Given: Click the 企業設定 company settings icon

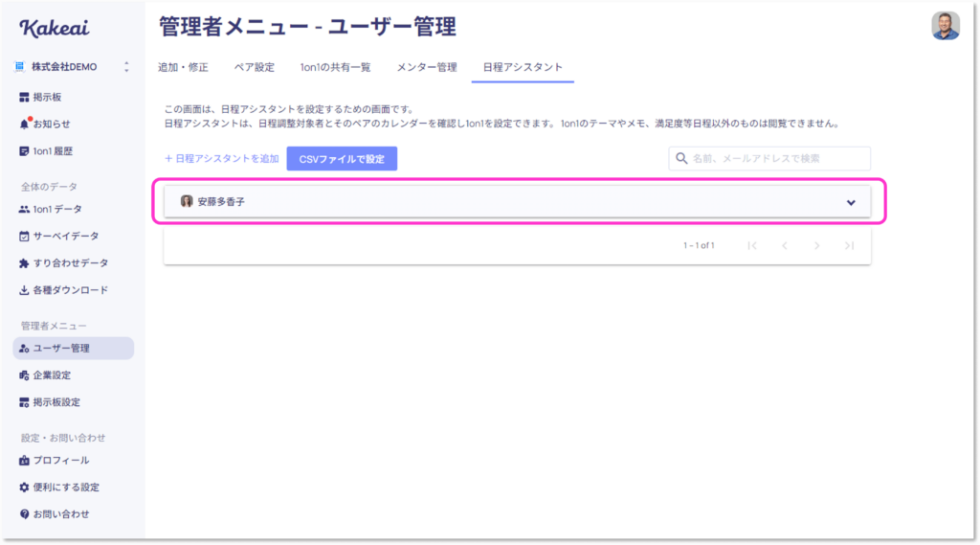Looking at the screenshot, I should 24,375.
